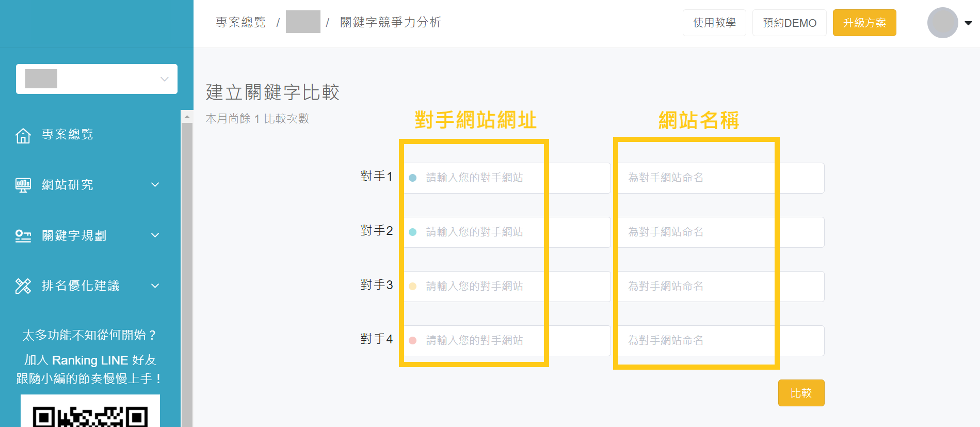Click the 預約DEMO button
This screenshot has height=427, width=980.
(x=789, y=23)
